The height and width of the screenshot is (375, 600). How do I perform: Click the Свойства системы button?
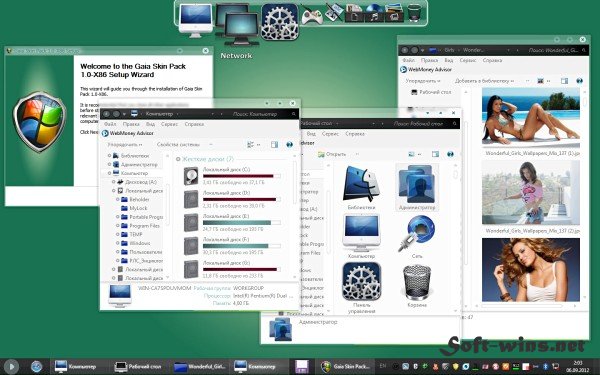[178, 145]
